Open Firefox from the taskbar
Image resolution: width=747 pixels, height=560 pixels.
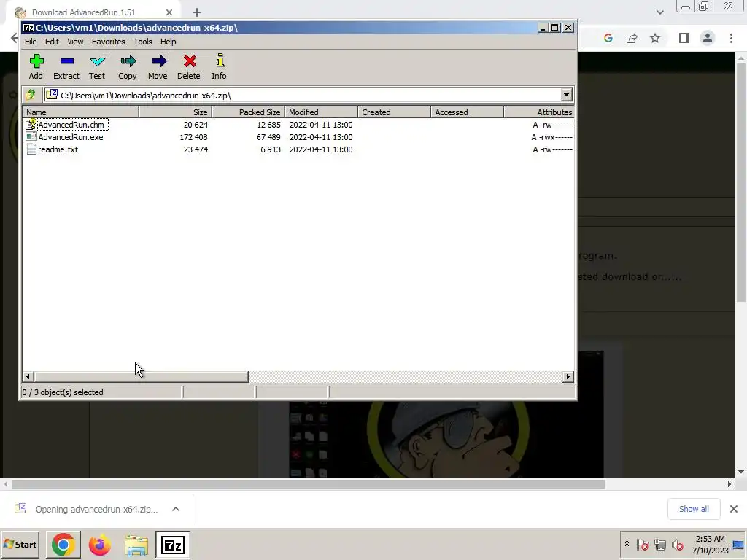tap(99, 545)
